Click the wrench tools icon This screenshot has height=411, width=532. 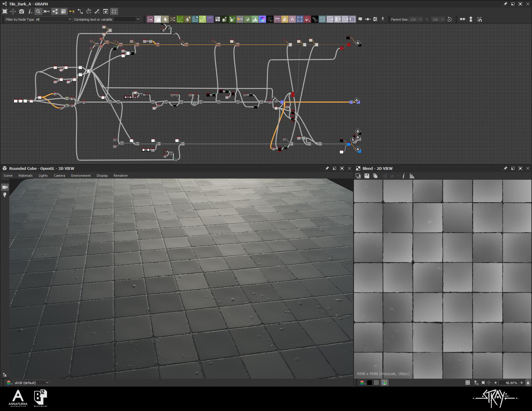(97, 11)
